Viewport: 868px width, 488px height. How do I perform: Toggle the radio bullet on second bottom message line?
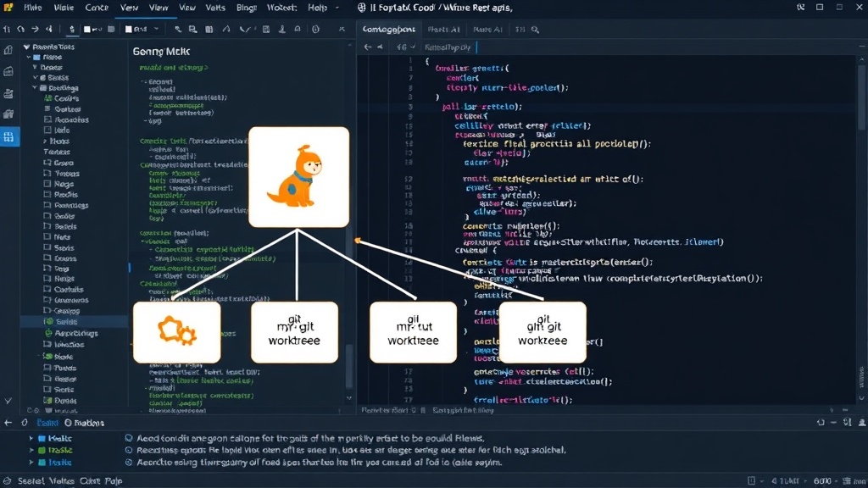pos(129,450)
